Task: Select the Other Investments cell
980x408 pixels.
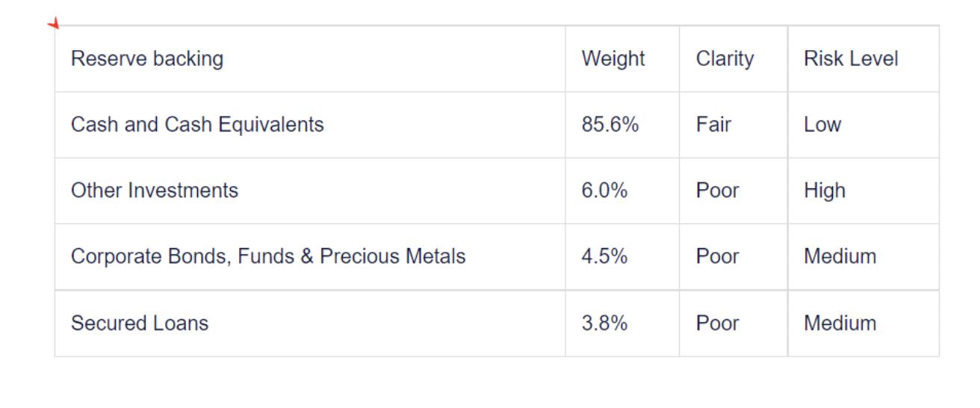Action: click(x=155, y=191)
